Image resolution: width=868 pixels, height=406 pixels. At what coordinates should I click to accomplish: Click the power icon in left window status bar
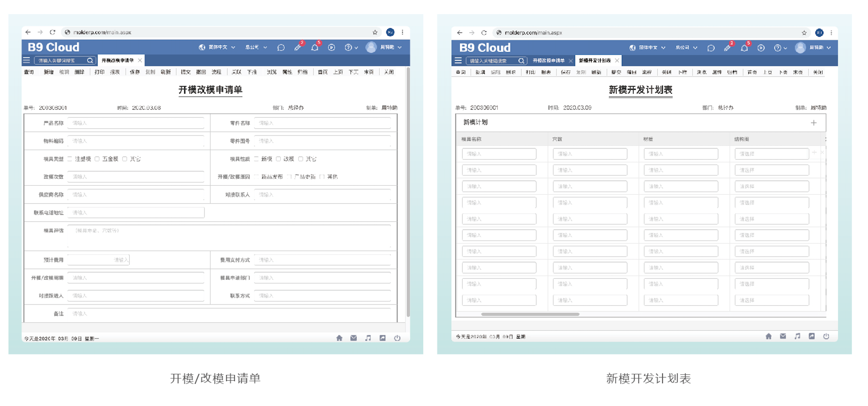click(397, 338)
